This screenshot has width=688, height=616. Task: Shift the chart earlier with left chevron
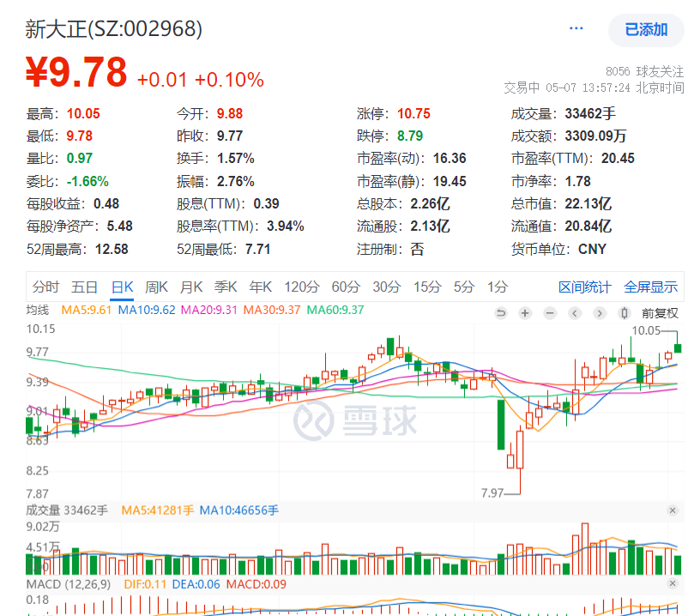(x=575, y=313)
